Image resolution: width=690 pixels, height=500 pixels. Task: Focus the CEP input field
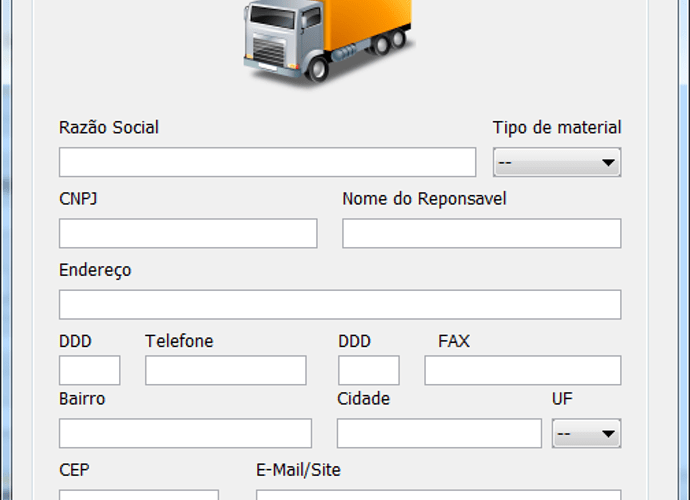(x=139, y=495)
